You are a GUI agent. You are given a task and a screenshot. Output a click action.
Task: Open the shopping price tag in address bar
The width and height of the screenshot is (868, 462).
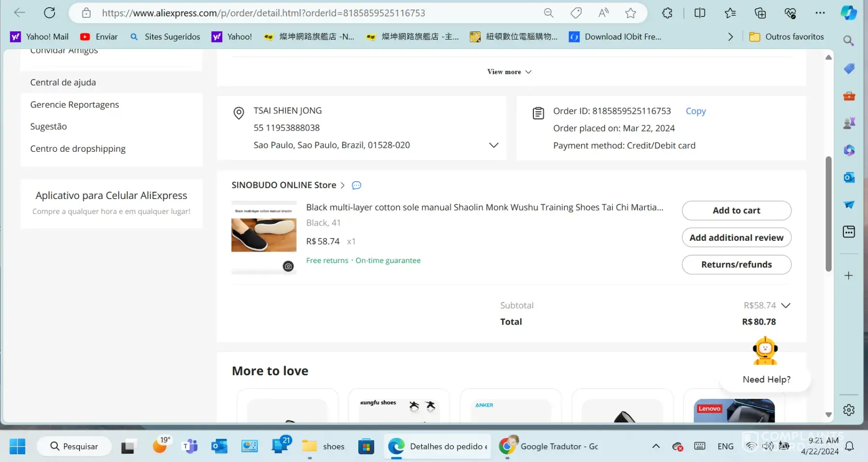click(x=576, y=13)
